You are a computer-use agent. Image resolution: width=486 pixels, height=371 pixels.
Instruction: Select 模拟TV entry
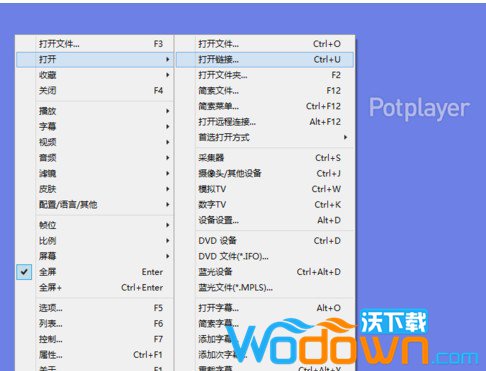pos(265,189)
